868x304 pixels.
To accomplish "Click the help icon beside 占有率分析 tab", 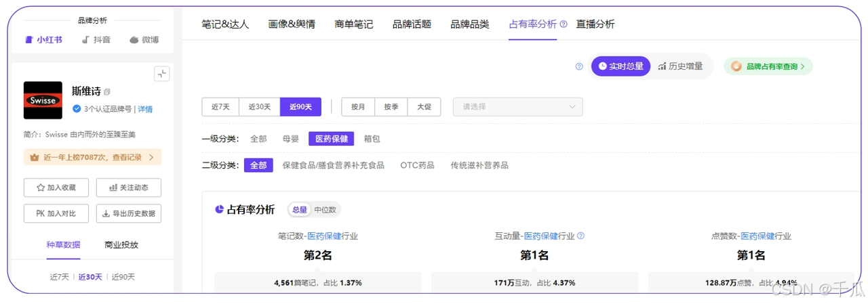I will [564, 24].
